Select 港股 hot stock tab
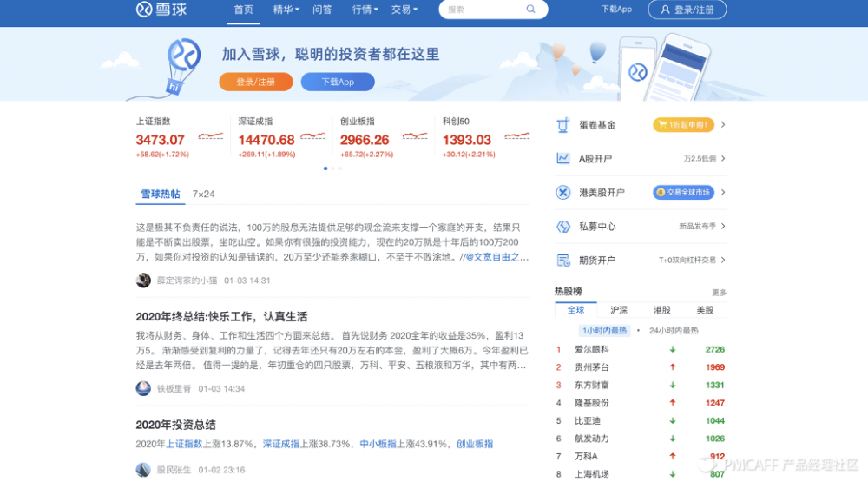This screenshot has height=482, width=868. coord(661,310)
